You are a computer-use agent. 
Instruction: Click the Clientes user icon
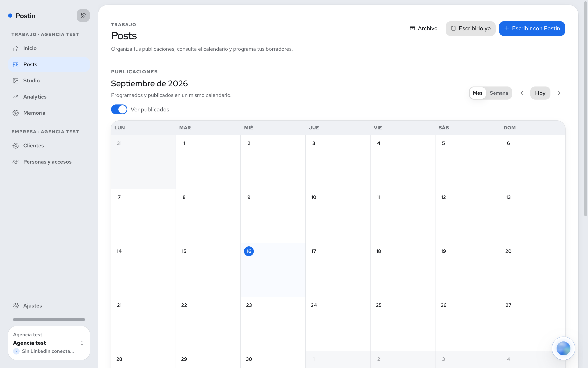point(16,146)
